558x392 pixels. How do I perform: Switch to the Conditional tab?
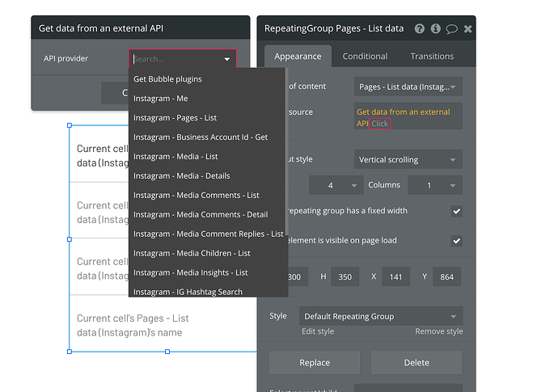[x=364, y=57]
